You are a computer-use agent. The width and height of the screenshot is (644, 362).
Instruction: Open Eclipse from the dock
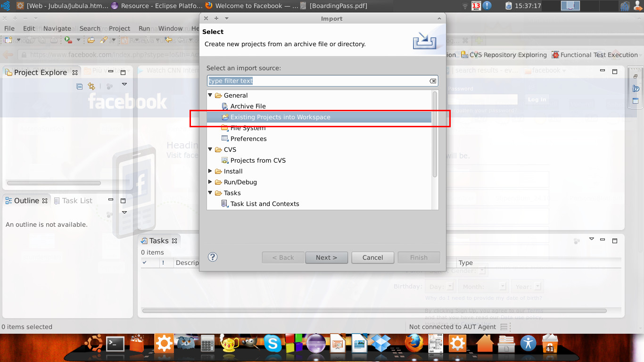tap(316, 344)
